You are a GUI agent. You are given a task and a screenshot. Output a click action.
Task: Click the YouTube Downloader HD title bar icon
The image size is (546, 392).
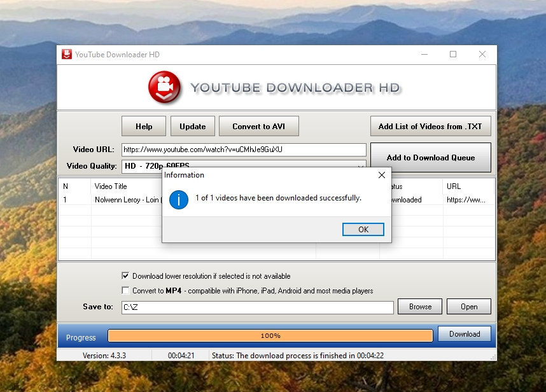click(67, 54)
